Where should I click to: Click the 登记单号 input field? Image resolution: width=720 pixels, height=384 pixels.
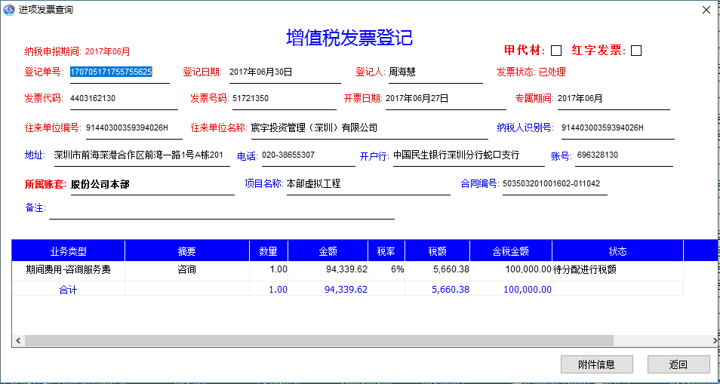[x=119, y=73]
